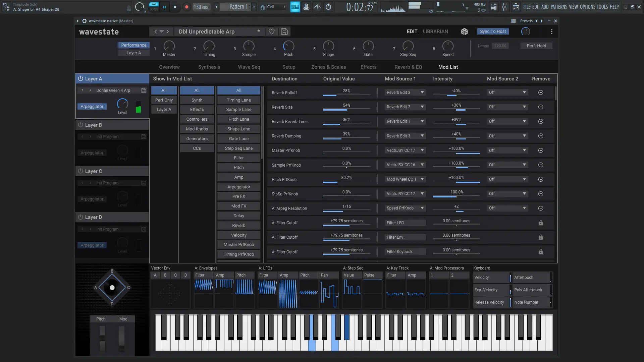Open Mod Source 2 dropdown for Reverb Size
Image resolution: width=644 pixels, height=362 pixels.
tap(507, 107)
